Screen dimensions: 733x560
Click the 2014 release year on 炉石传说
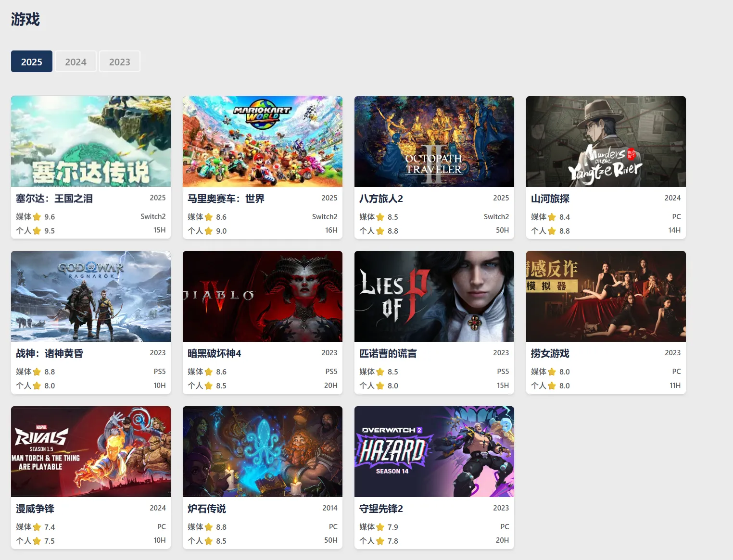[x=330, y=508]
